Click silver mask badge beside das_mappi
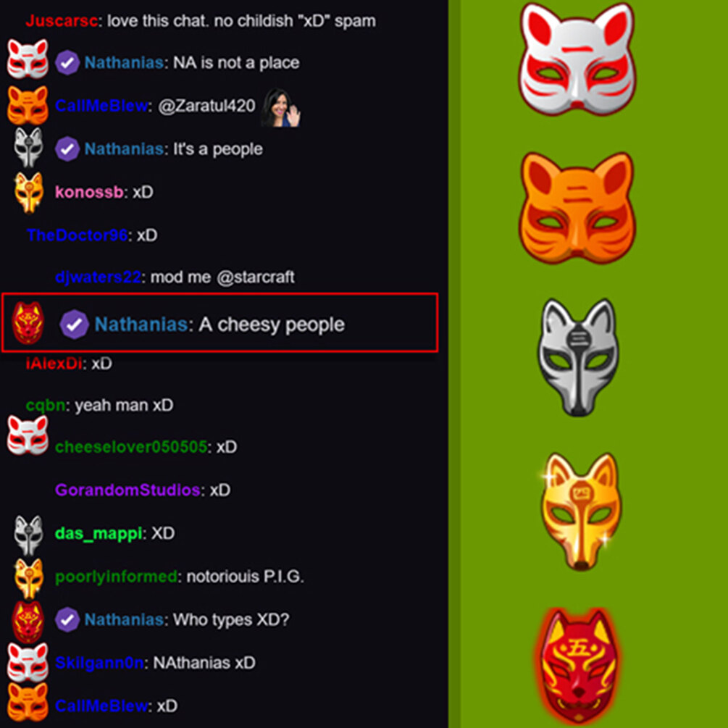The height and width of the screenshot is (728, 728). point(28,535)
